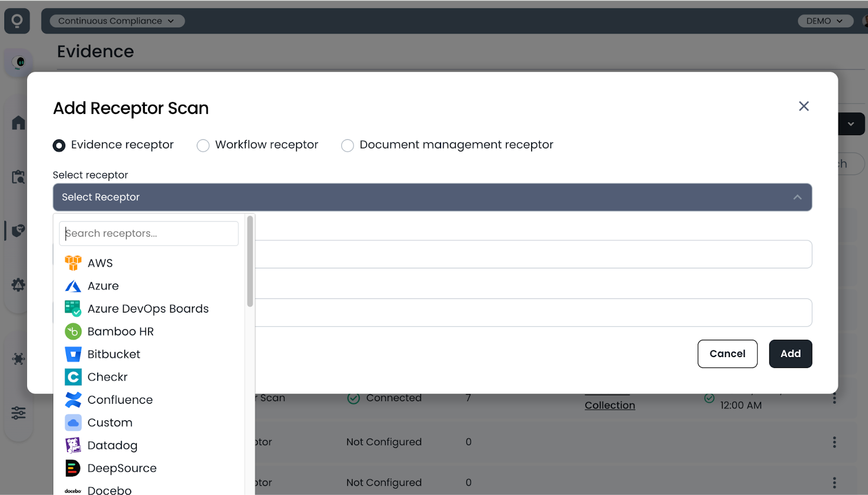
Task: Click the first text field right of the list
Action: coord(533,254)
